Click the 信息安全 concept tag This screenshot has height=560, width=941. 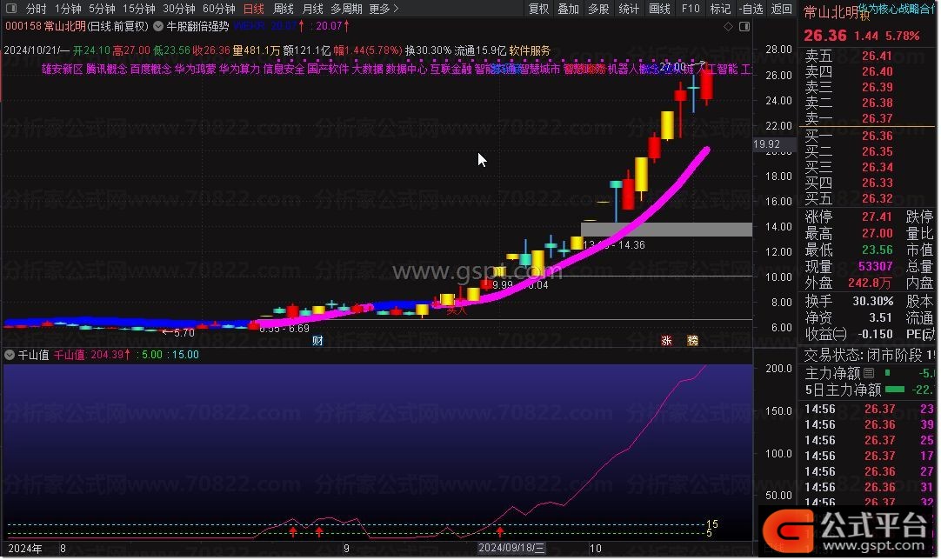(284, 69)
